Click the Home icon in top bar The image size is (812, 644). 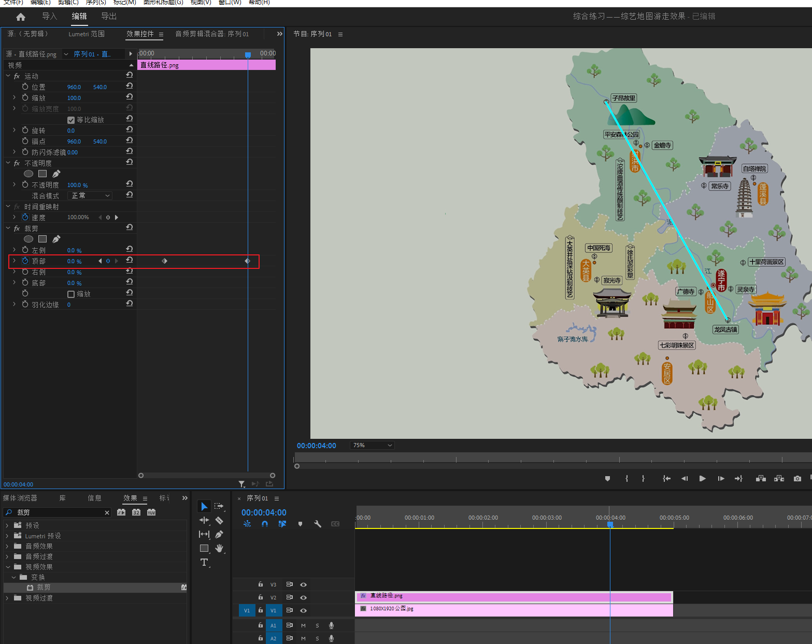[21, 17]
